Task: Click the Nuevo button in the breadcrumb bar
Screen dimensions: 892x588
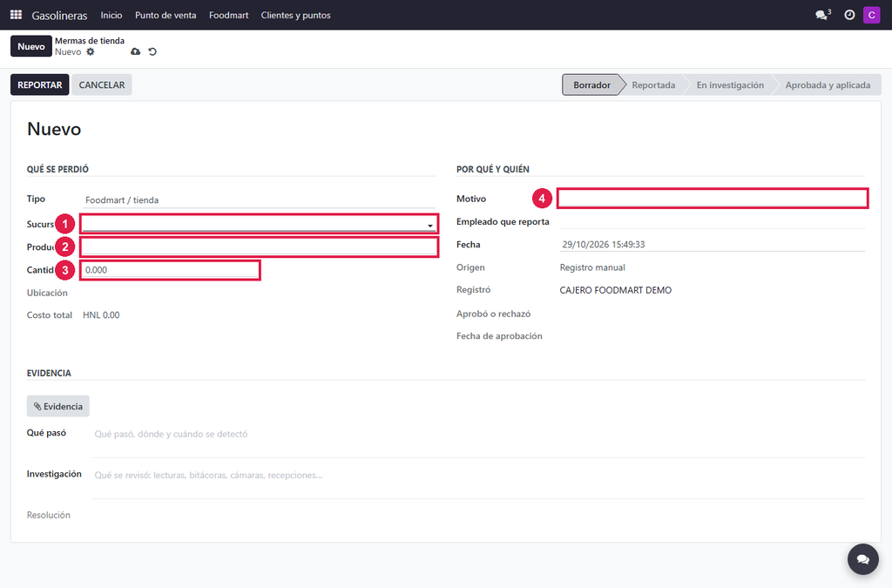Action: click(x=30, y=47)
